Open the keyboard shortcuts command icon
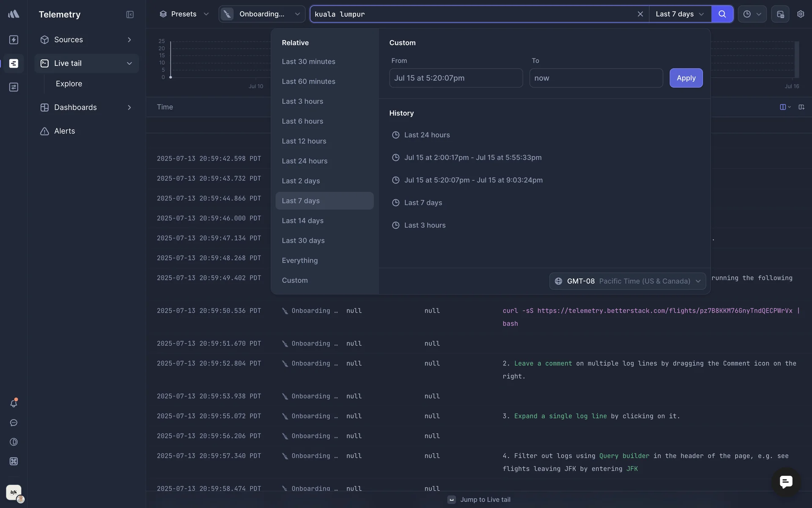 [14, 461]
